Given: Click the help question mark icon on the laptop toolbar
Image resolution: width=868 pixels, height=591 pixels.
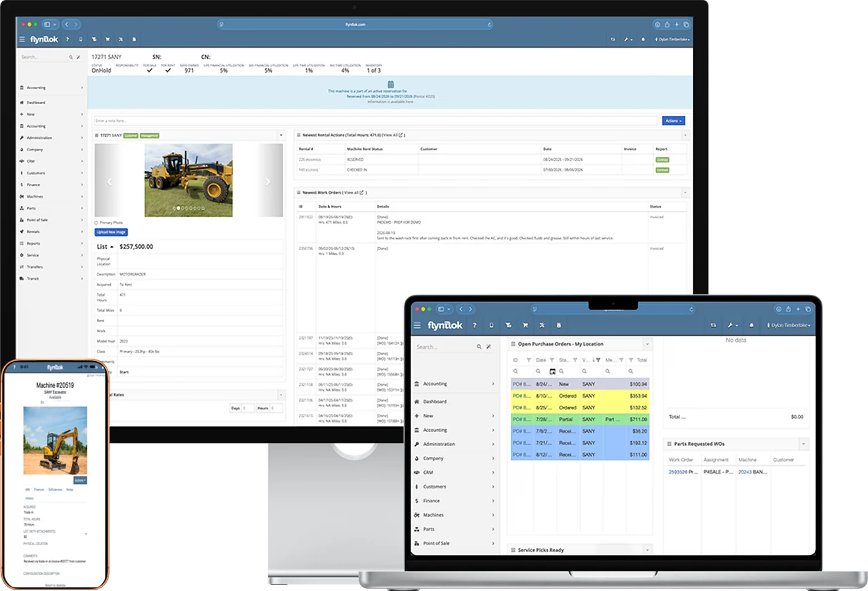Looking at the screenshot, I should 474,325.
